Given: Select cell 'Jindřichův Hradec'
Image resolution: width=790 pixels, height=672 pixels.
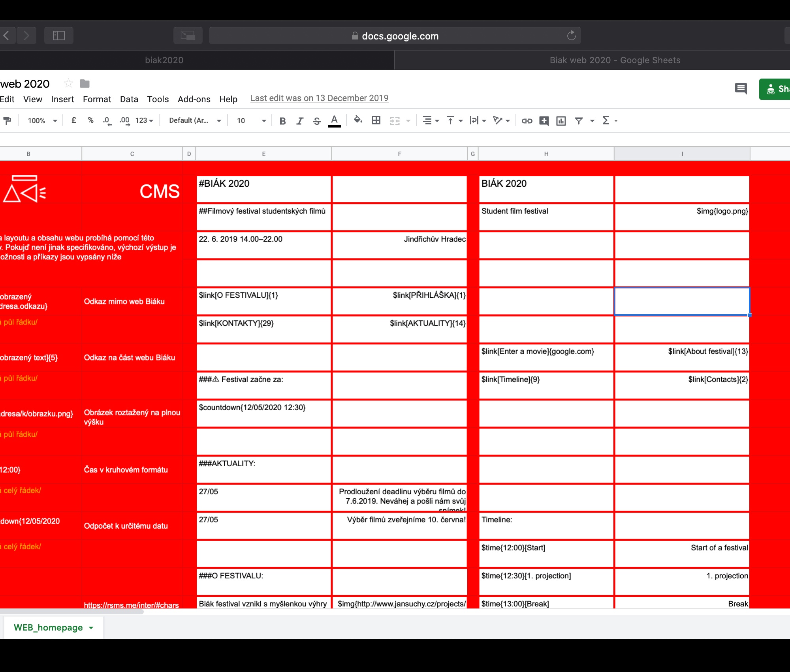Looking at the screenshot, I should click(399, 246).
